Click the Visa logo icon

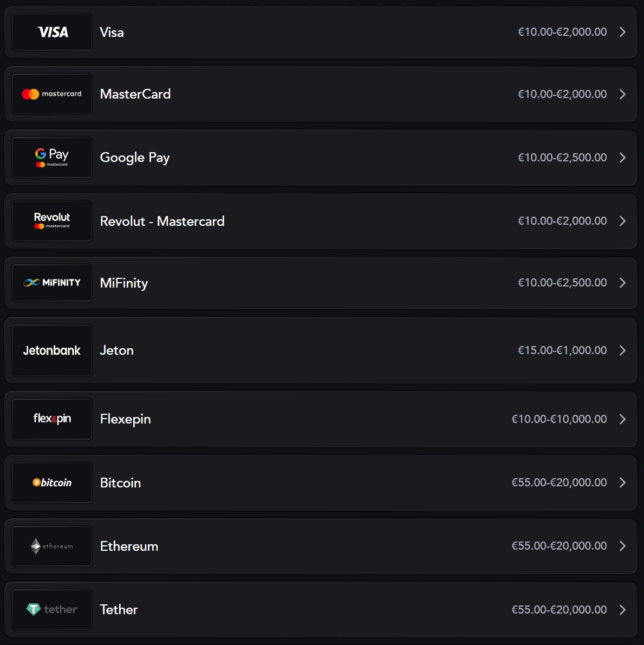click(52, 32)
